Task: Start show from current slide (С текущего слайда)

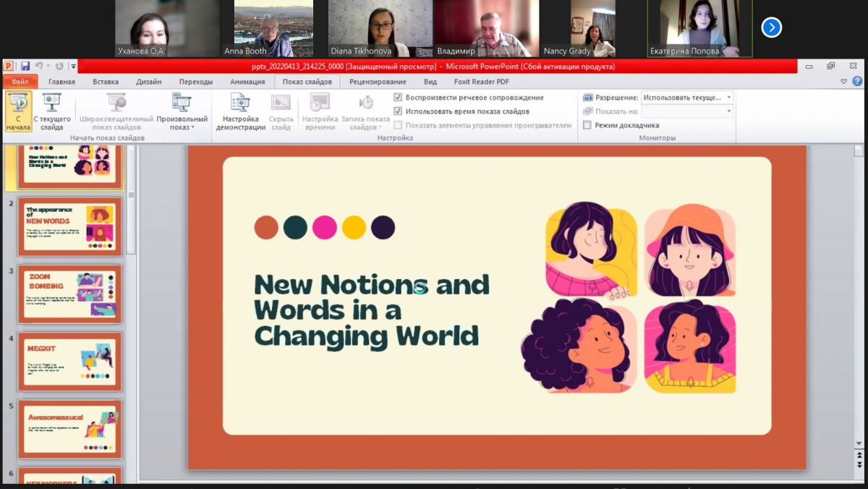Action: pyautogui.click(x=52, y=111)
